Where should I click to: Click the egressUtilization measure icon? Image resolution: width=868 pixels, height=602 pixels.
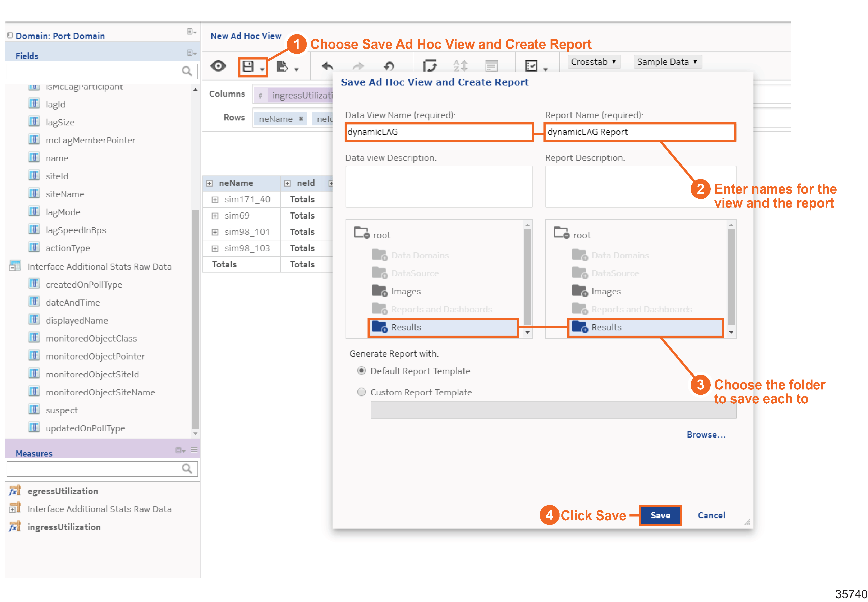[15, 491]
